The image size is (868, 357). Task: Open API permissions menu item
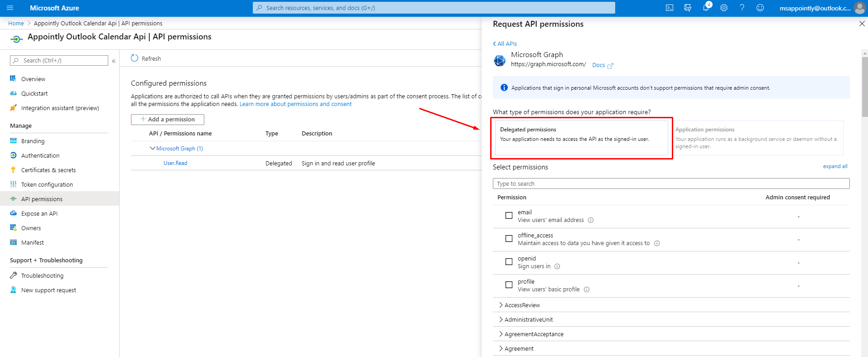(59, 199)
